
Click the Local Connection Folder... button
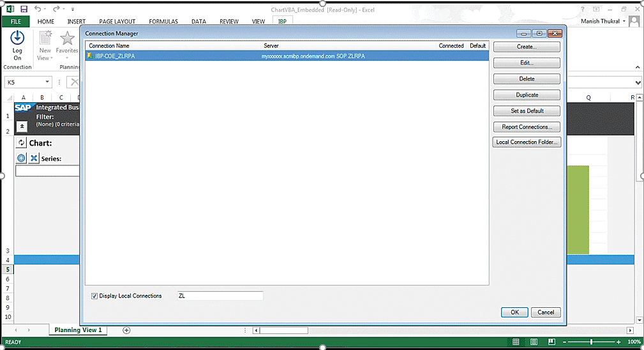pos(527,142)
